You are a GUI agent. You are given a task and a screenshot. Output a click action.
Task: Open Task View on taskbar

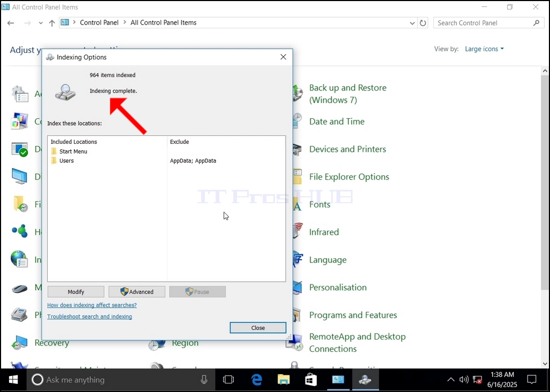point(228,380)
